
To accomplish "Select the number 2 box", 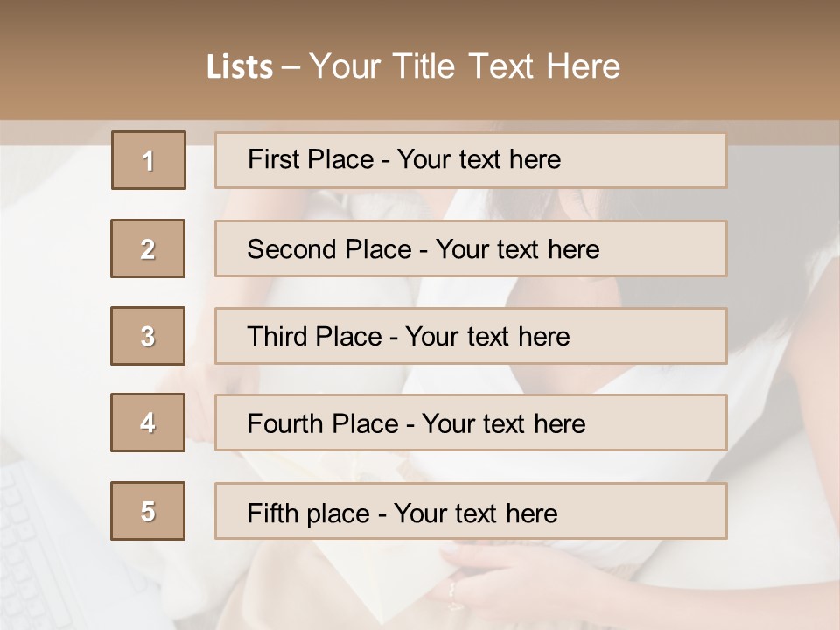I will click(148, 248).
